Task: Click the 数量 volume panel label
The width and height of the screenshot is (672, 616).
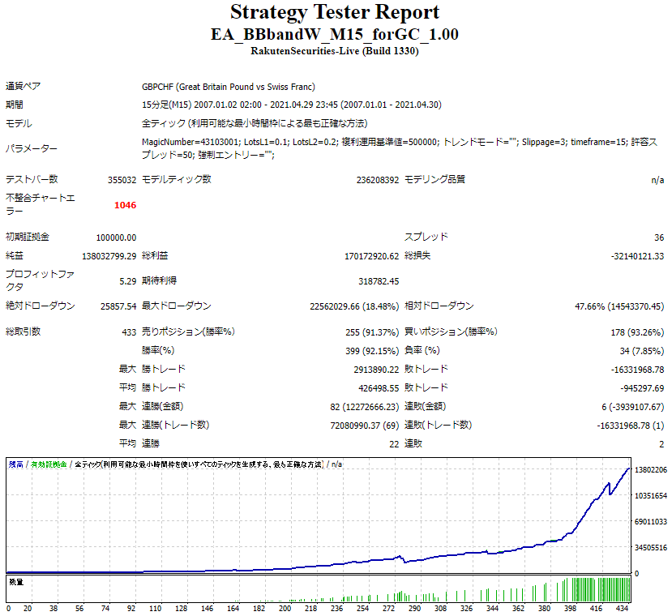Action: [16, 582]
